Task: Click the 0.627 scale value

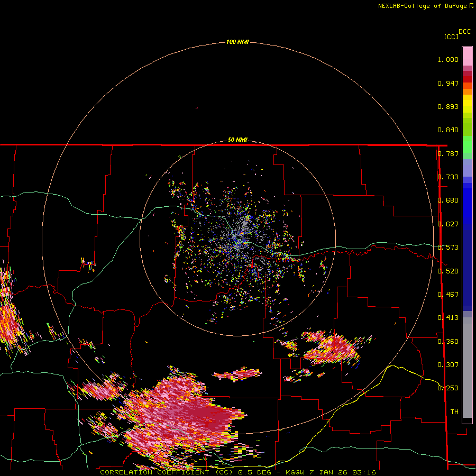Action: (x=448, y=224)
